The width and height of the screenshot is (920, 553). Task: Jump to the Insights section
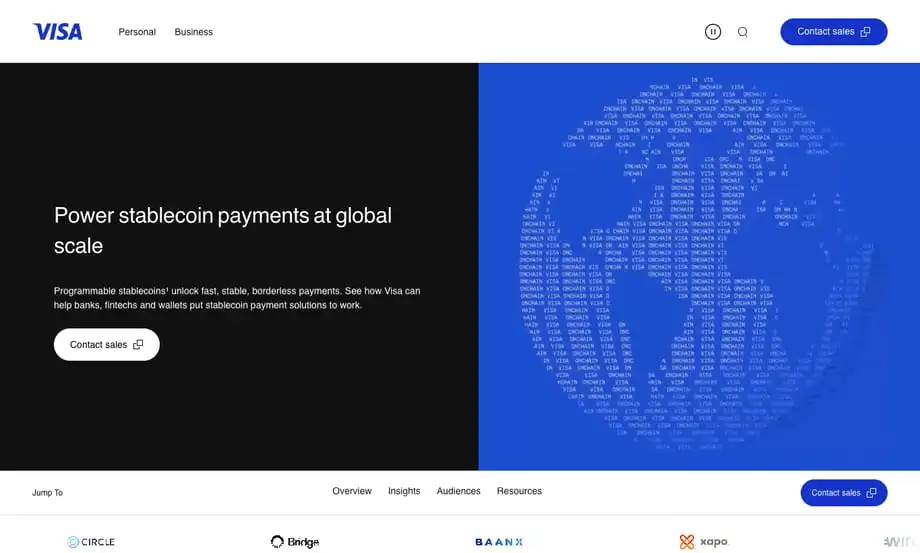pos(404,491)
